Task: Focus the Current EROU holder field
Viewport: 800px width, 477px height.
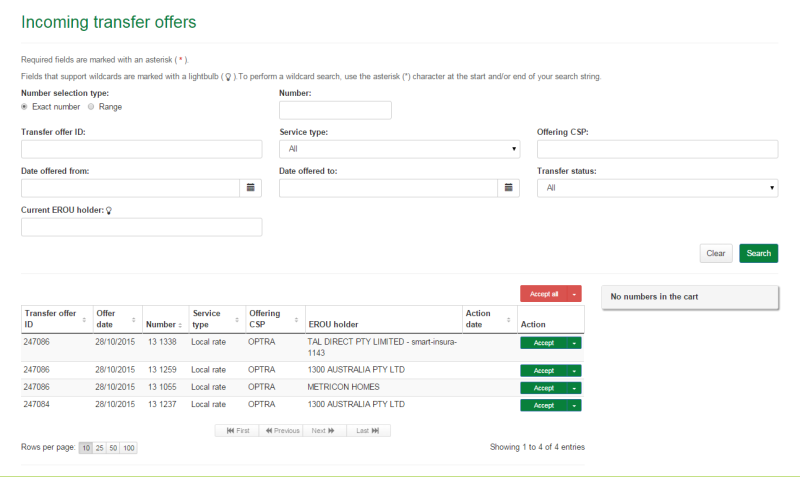Action: pos(141,227)
